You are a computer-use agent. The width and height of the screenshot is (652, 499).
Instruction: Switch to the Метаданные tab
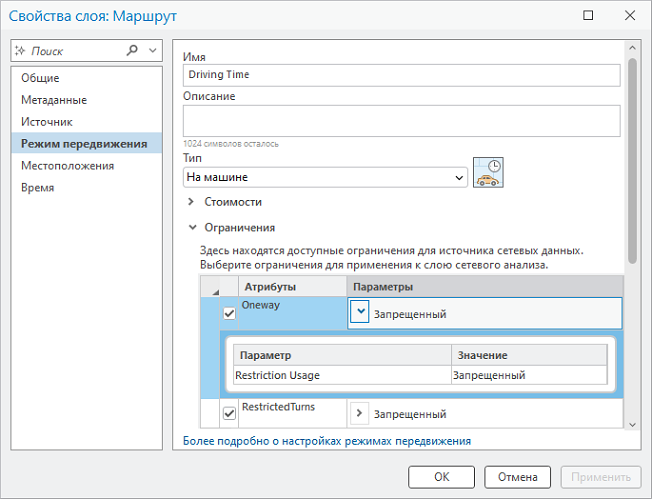54,100
